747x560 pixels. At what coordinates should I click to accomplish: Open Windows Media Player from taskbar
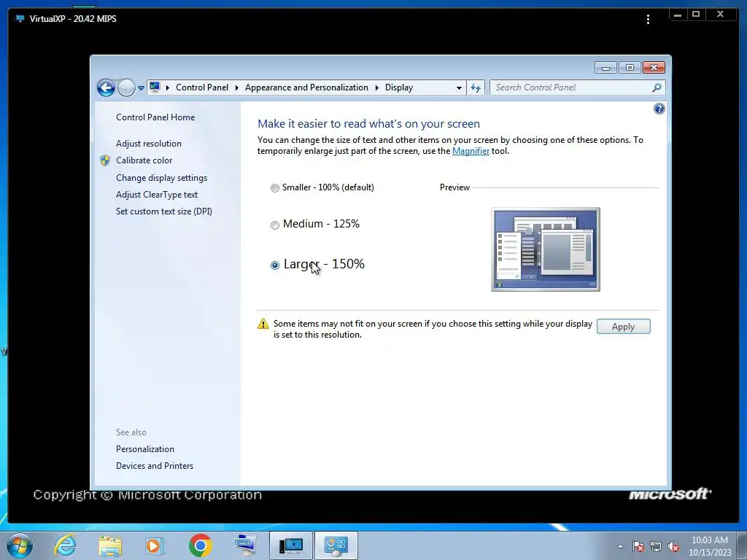154,545
